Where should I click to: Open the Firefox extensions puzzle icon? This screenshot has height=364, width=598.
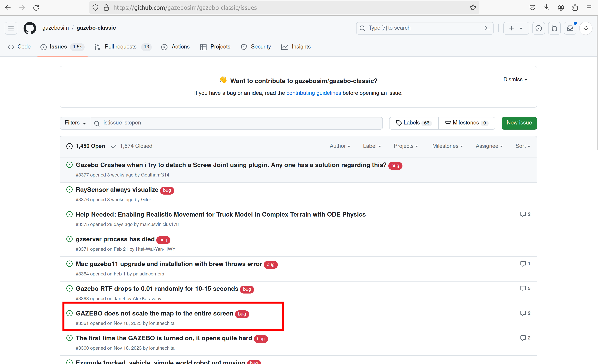pos(575,8)
